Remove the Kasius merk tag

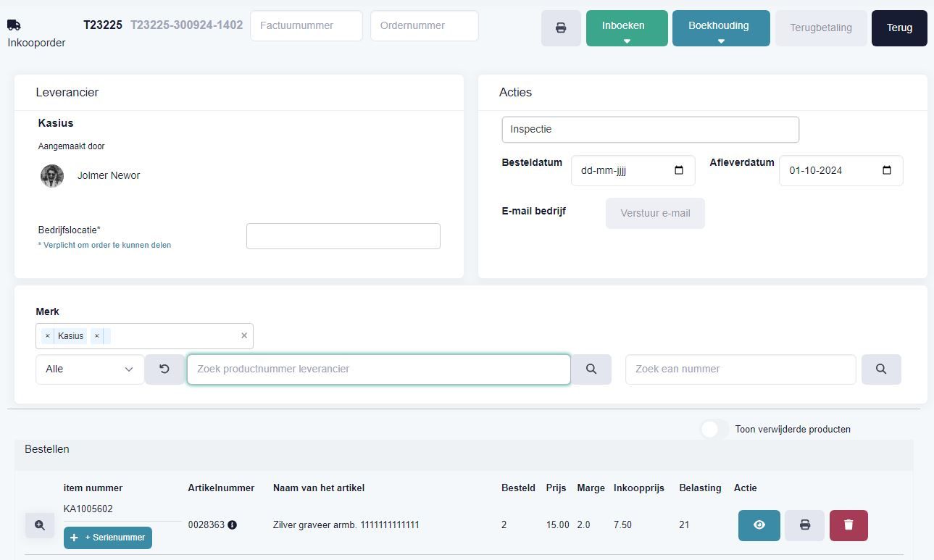point(48,335)
